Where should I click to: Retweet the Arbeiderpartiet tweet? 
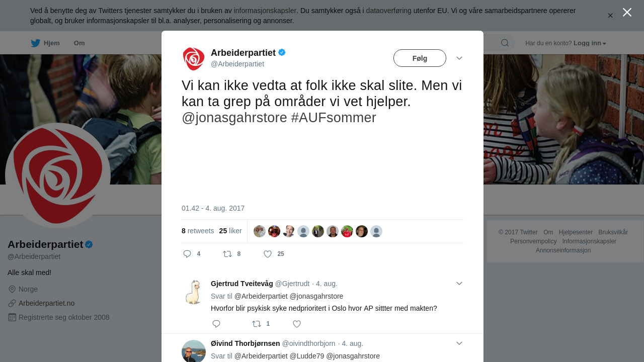click(x=227, y=254)
